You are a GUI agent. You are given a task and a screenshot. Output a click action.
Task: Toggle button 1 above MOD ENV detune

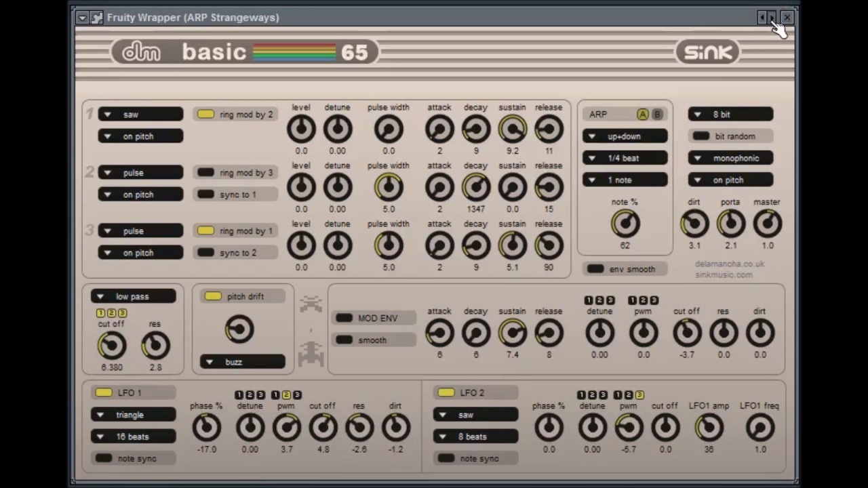click(x=589, y=300)
